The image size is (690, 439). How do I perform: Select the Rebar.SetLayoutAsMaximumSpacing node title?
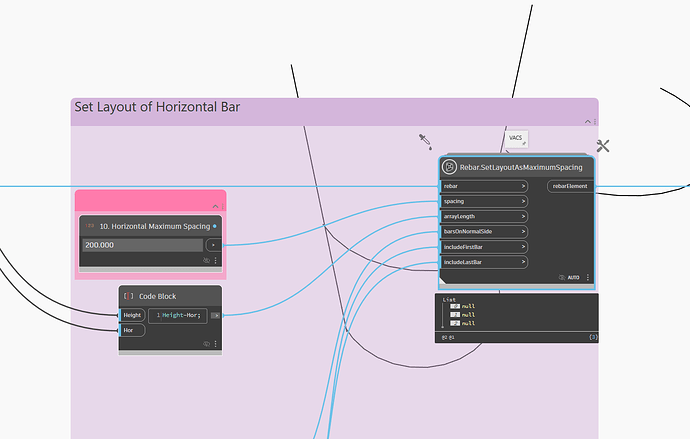[x=521, y=167]
